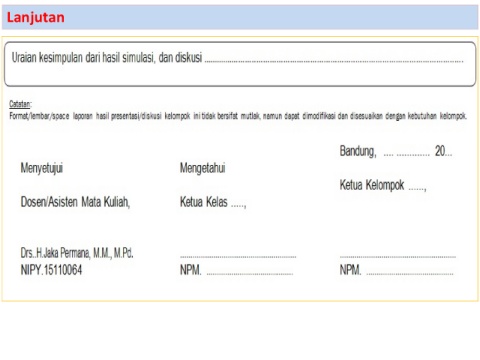Click the NIPY.15110064 number

(x=51, y=270)
